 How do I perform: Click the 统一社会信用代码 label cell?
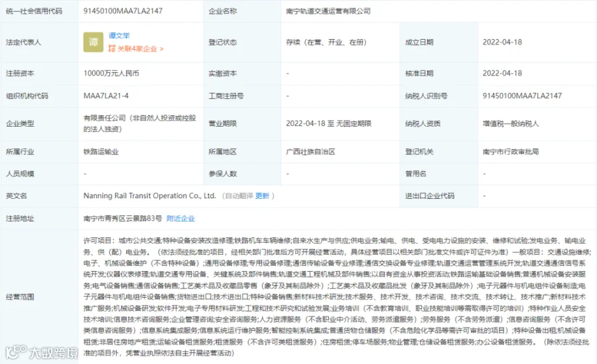point(40,11)
